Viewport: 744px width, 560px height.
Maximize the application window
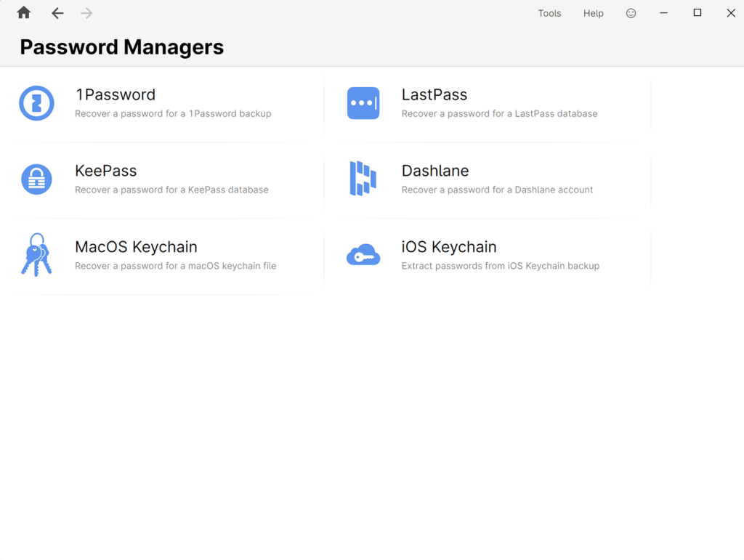697,13
